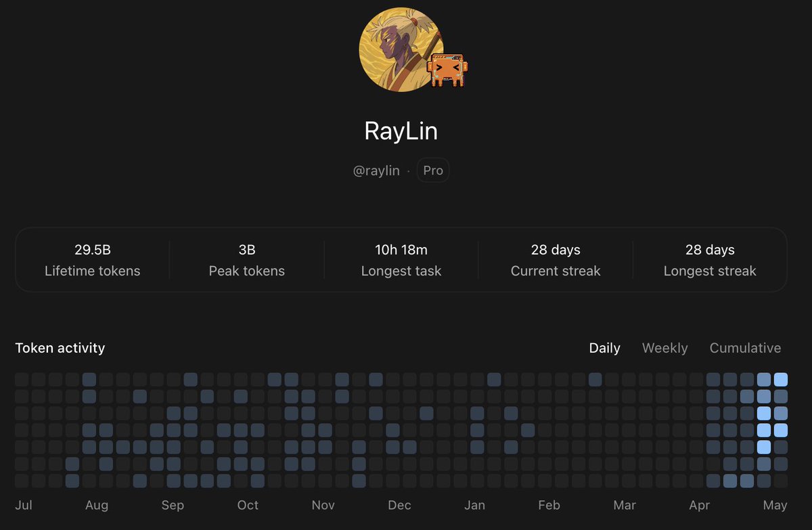Screen dimensions: 812x530
Task: Switch activity view to Cumulative
Action: tap(745, 348)
